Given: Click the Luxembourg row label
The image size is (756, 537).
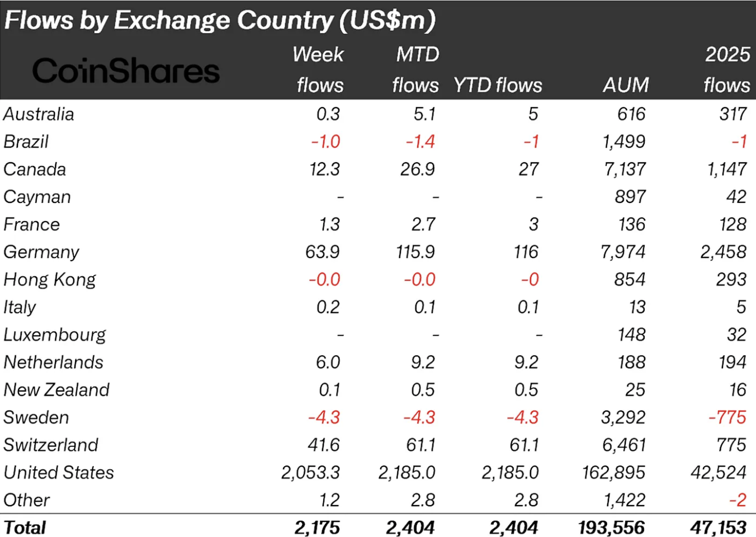Looking at the screenshot, I should (55, 335).
